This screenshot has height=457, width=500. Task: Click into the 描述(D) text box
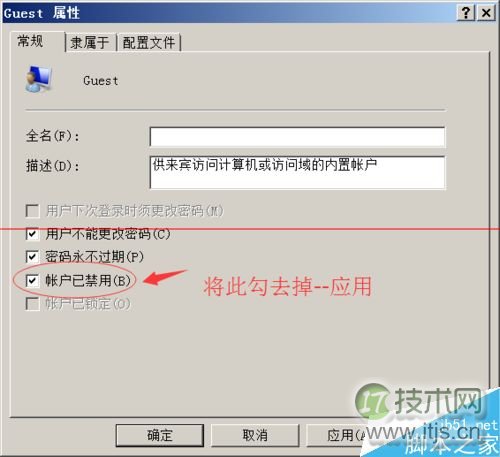pyautogui.click(x=297, y=172)
